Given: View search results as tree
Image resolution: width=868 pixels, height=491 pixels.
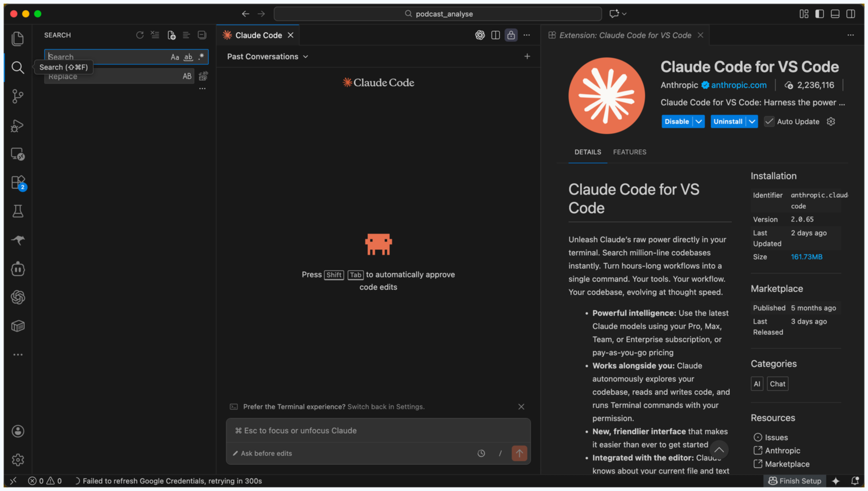Looking at the screenshot, I should 186,35.
